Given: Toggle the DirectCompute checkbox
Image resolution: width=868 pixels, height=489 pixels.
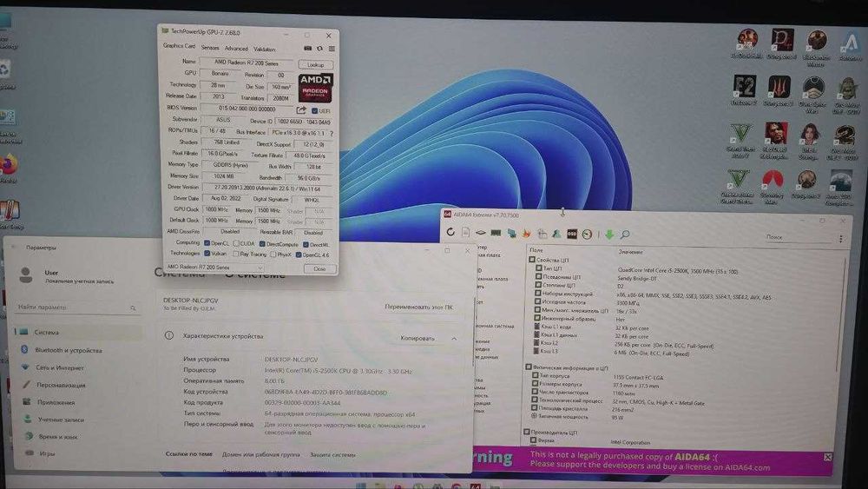Looking at the screenshot, I should click(262, 244).
